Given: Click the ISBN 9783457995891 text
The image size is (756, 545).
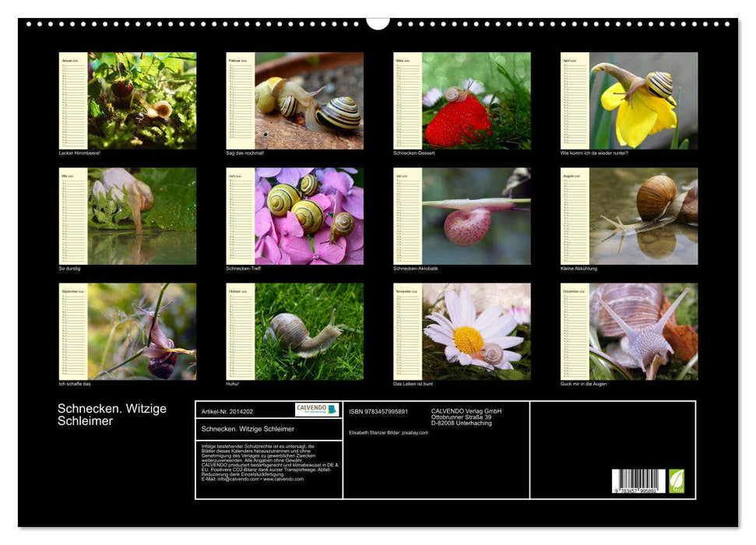Looking at the screenshot, I should pyautogui.click(x=378, y=411).
